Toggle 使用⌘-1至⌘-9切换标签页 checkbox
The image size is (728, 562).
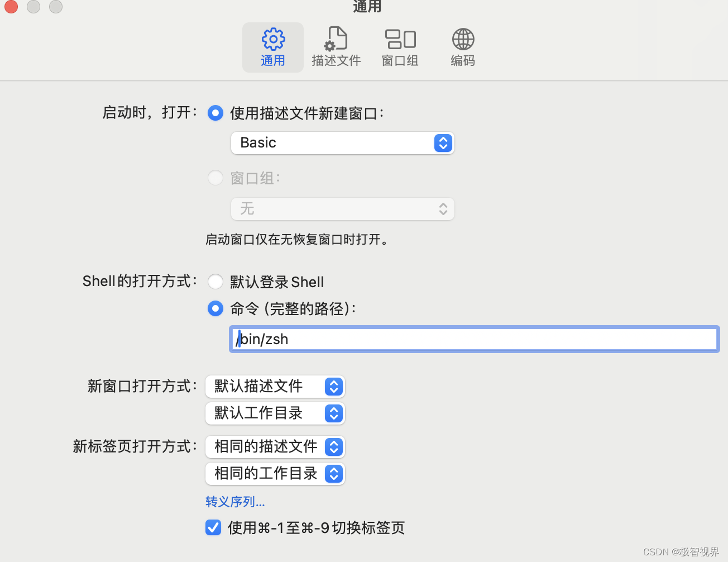pyautogui.click(x=213, y=527)
